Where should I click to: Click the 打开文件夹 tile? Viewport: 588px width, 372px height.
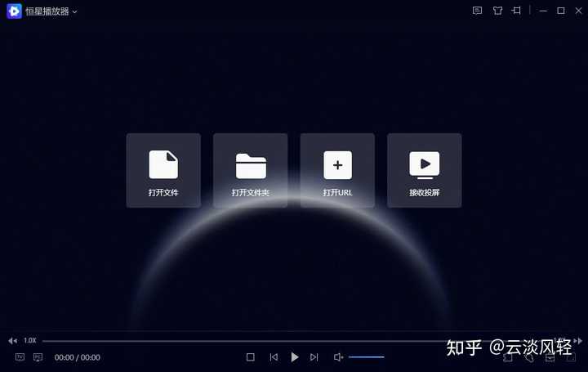point(251,170)
